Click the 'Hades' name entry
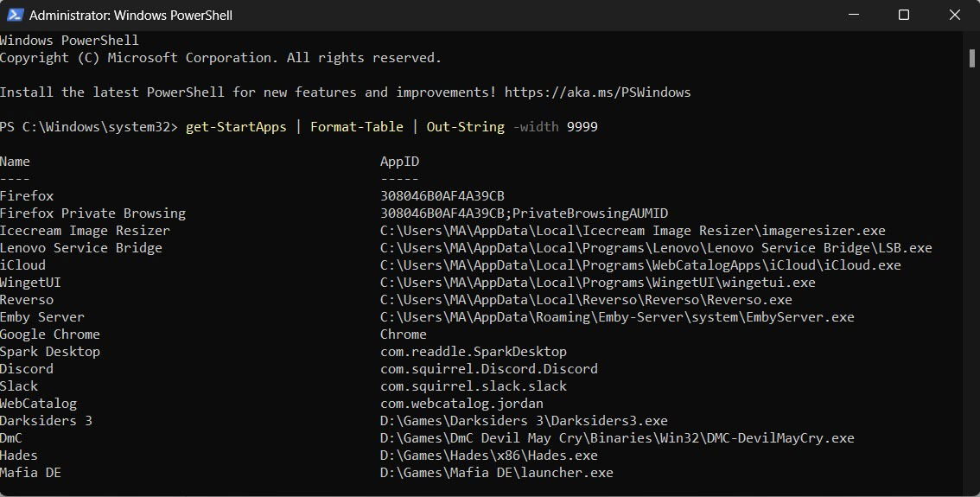This screenshot has width=980, height=497. click(19, 456)
